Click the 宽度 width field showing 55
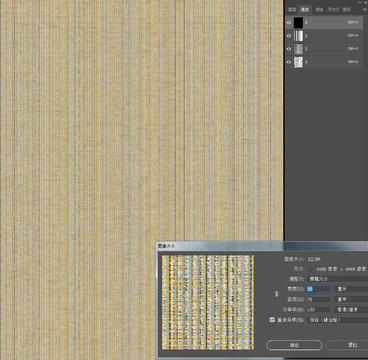The height and width of the screenshot is (360, 368). pyautogui.click(x=319, y=289)
